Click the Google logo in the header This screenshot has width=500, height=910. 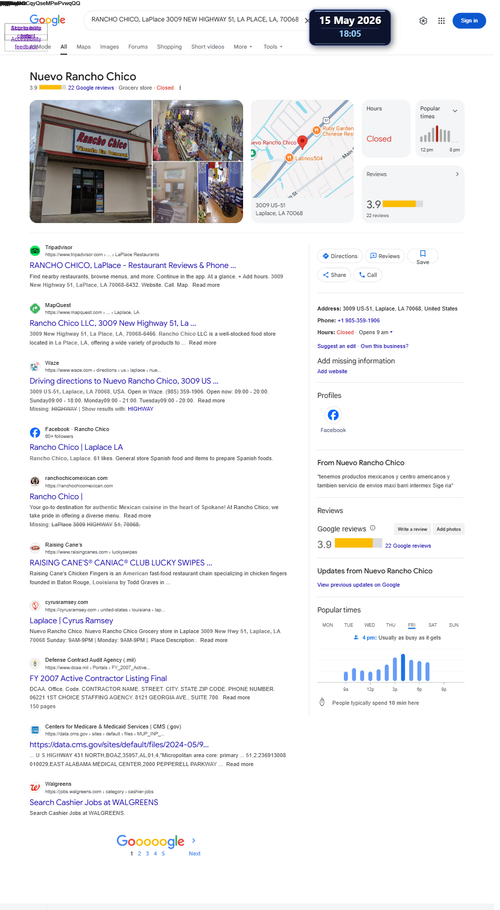(x=48, y=20)
